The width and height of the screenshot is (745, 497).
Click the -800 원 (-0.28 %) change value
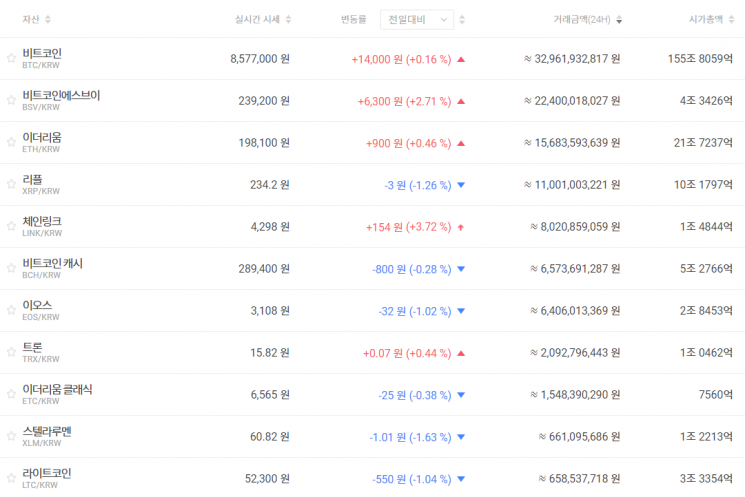tap(411, 269)
